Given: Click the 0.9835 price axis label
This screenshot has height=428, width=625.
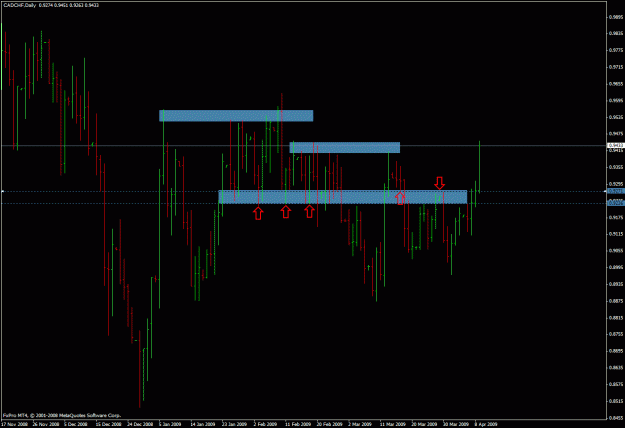Looking at the screenshot, I should [x=616, y=33].
